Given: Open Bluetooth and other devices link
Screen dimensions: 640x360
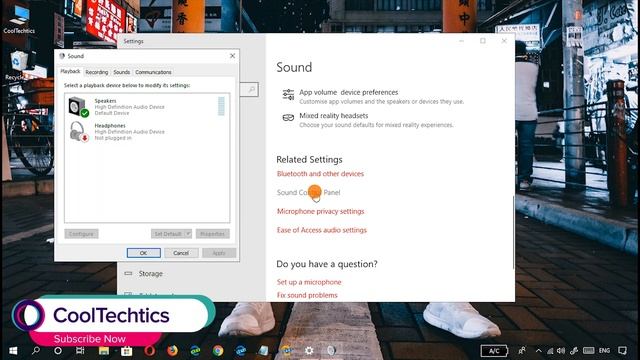Looking at the screenshot, I should click(x=320, y=174).
